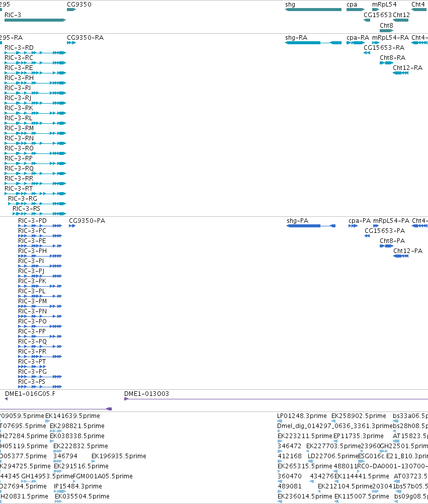Select transcript RIC-3-RK
This screenshot has width=428, height=504.
pos(35,113)
